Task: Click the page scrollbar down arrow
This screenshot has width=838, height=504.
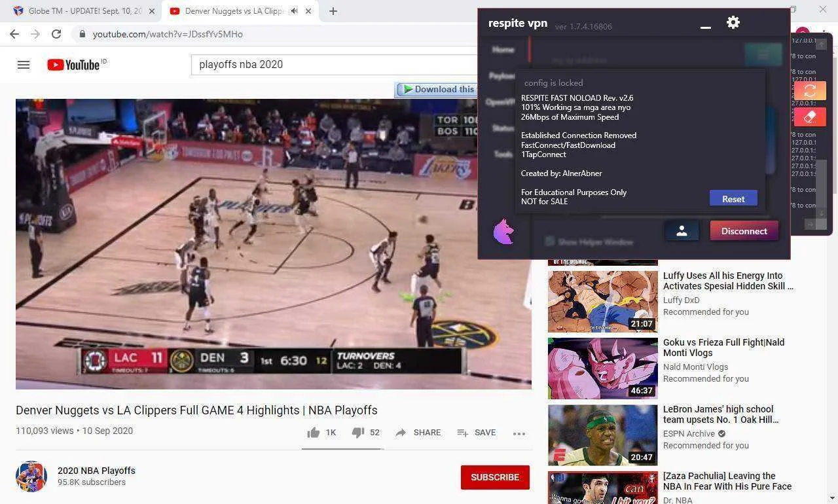Action: pyautogui.click(x=832, y=498)
